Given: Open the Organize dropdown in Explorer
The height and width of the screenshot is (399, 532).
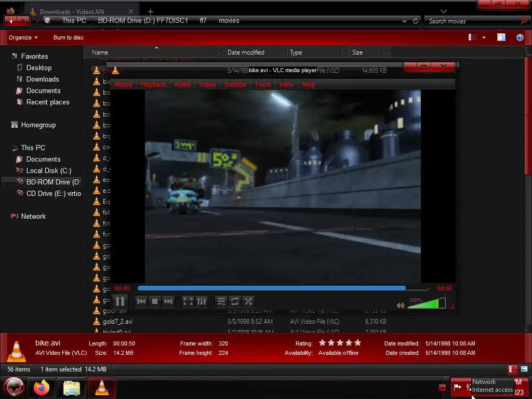Looking at the screenshot, I should click(x=23, y=37).
